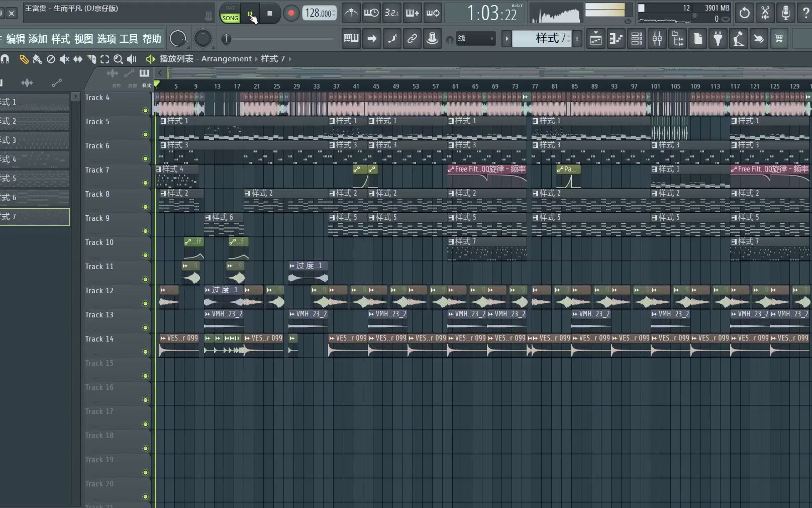
Task: Select the delete tool
Action: (x=51, y=59)
